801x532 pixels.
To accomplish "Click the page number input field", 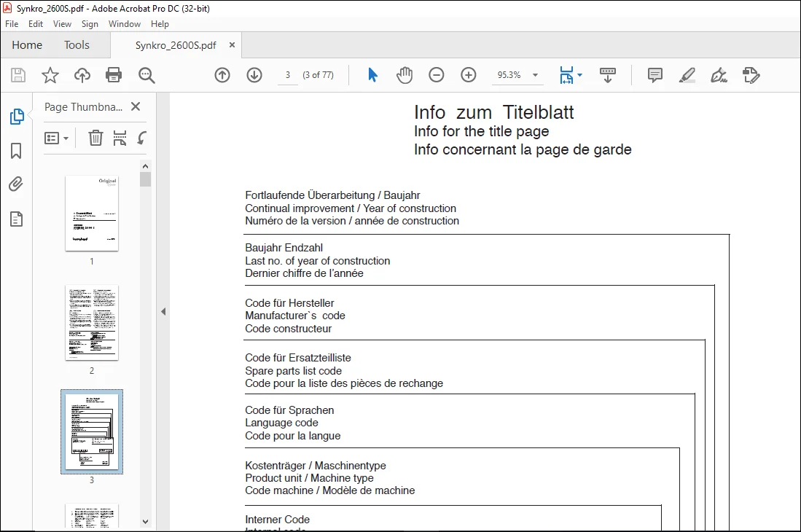I will tap(288, 75).
